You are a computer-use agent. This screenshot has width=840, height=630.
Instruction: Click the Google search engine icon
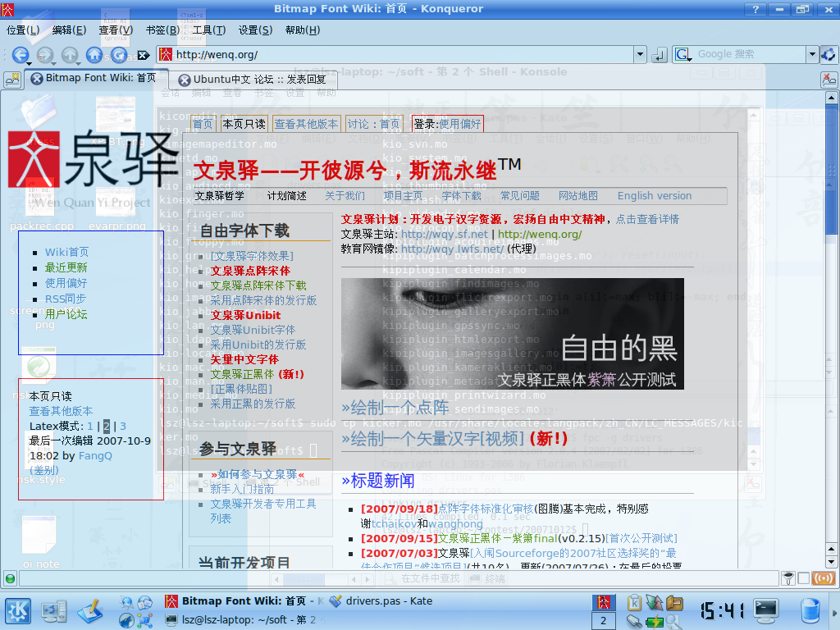pyautogui.click(x=682, y=54)
